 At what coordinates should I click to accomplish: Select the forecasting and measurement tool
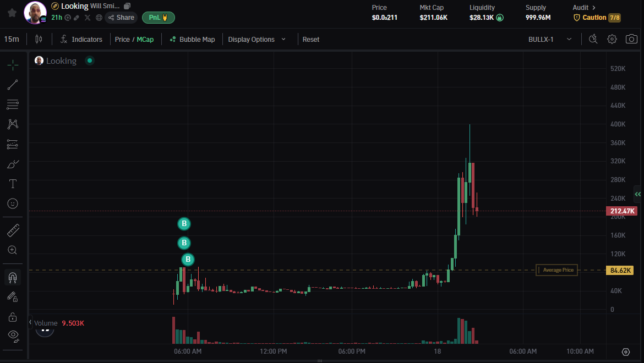[13, 144]
